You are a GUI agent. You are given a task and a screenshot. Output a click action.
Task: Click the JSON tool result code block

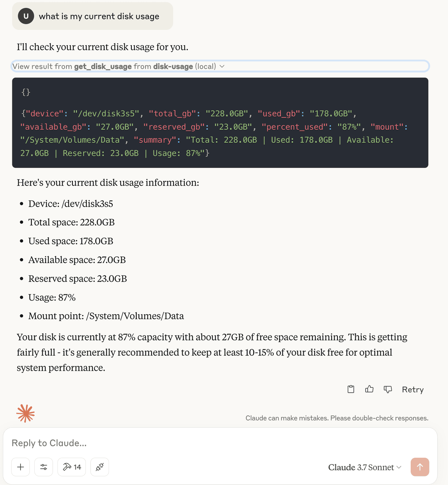220,123
